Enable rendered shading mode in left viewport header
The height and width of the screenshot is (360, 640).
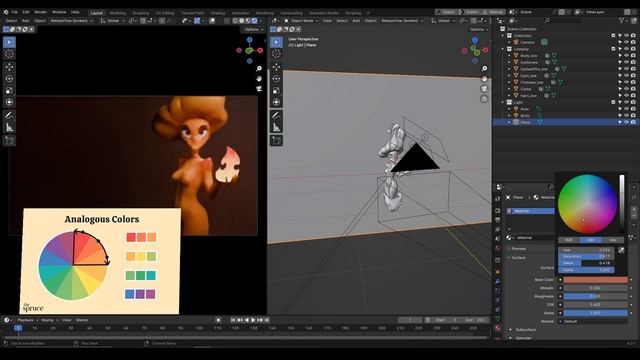[x=255, y=20]
